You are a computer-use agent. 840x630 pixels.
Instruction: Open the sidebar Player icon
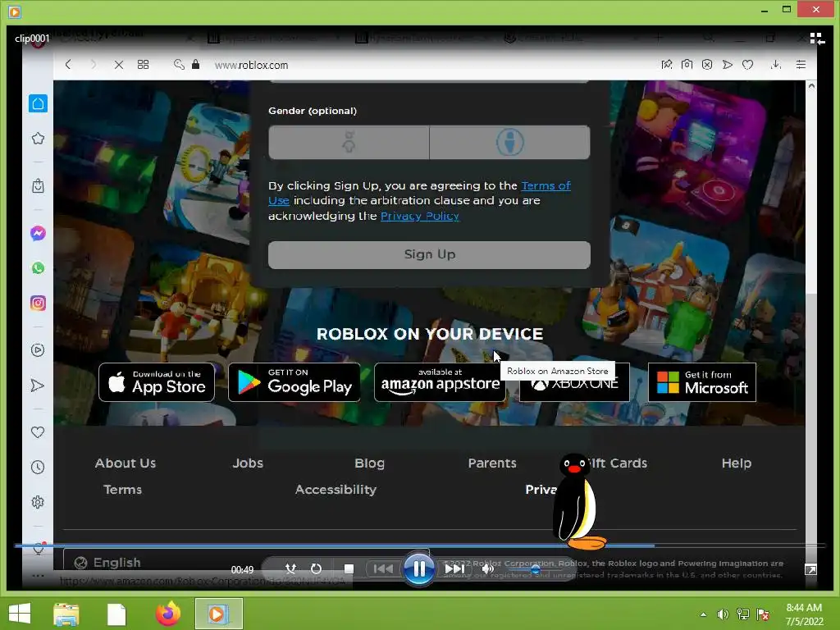[x=38, y=350]
